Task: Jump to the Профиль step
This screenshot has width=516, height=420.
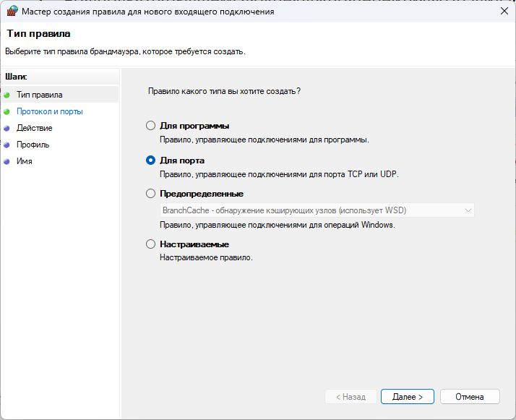Action: tap(33, 145)
